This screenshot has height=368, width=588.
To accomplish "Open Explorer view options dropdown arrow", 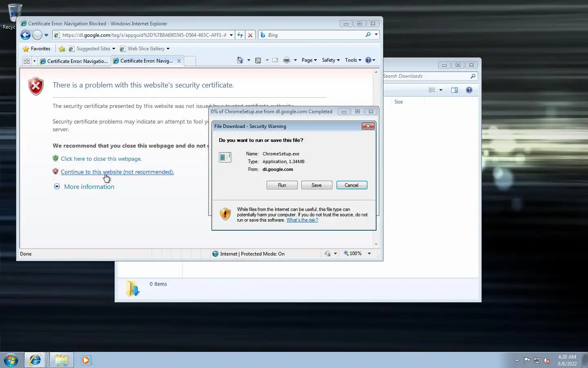I will pos(441,90).
